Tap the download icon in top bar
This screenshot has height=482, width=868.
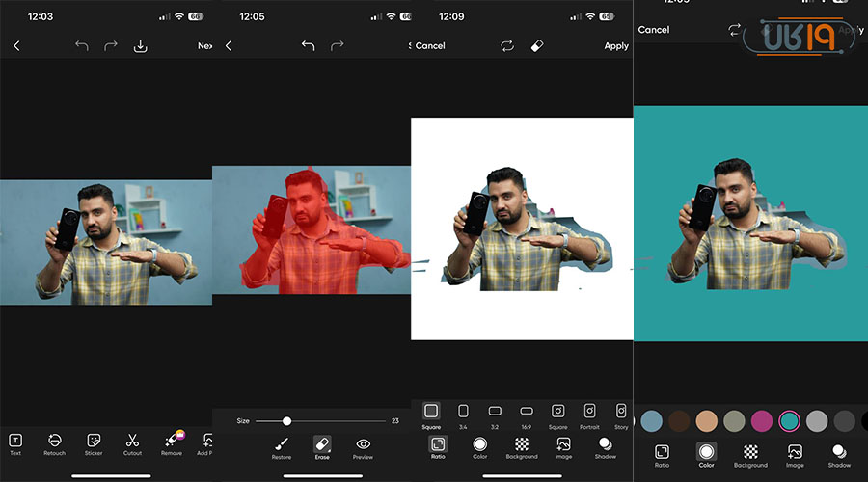141,45
